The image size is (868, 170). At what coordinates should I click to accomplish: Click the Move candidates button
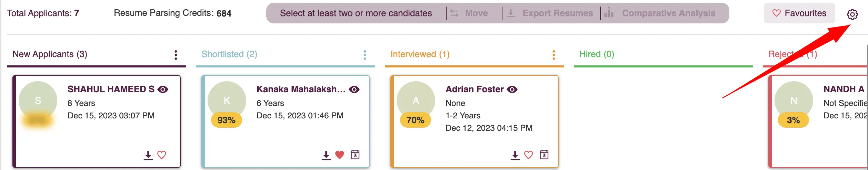(x=469, y=13)
